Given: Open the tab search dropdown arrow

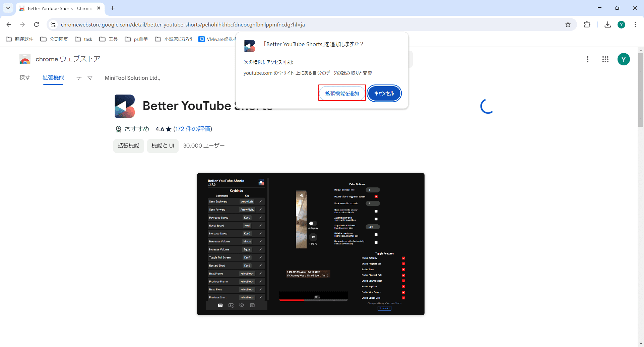Looking at the screenshot, I should tap(8, 8).
